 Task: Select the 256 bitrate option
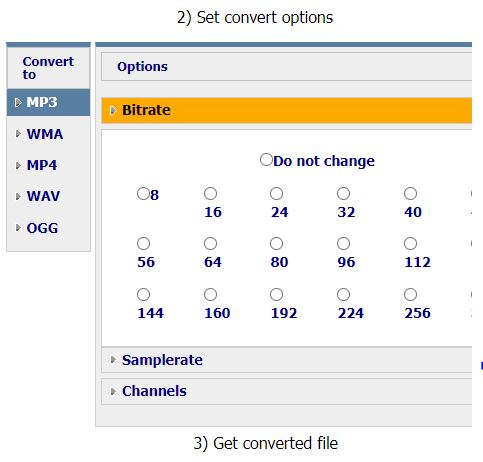coord(410,295)
